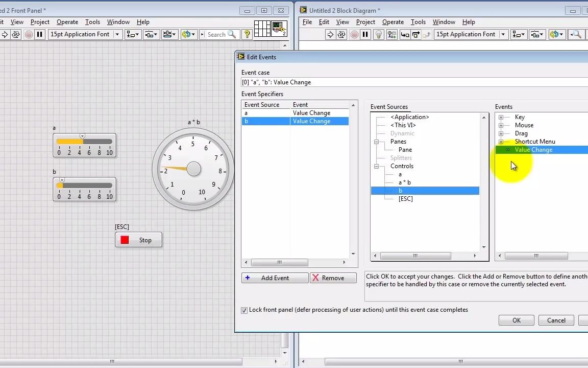
Task: Click OK to accept event changes
Action: click(x=516, y=320)
